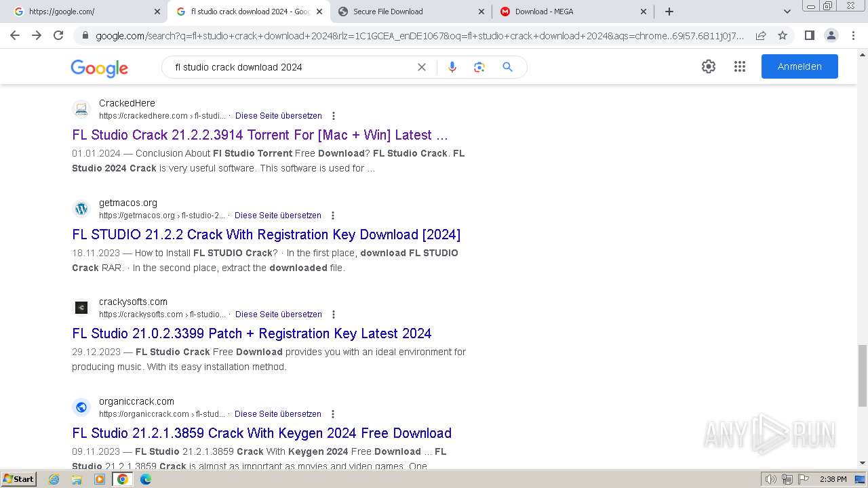Viewport: 868px width, 488px height.
Task: Open a new browser tab
Action: click(669, 12)
